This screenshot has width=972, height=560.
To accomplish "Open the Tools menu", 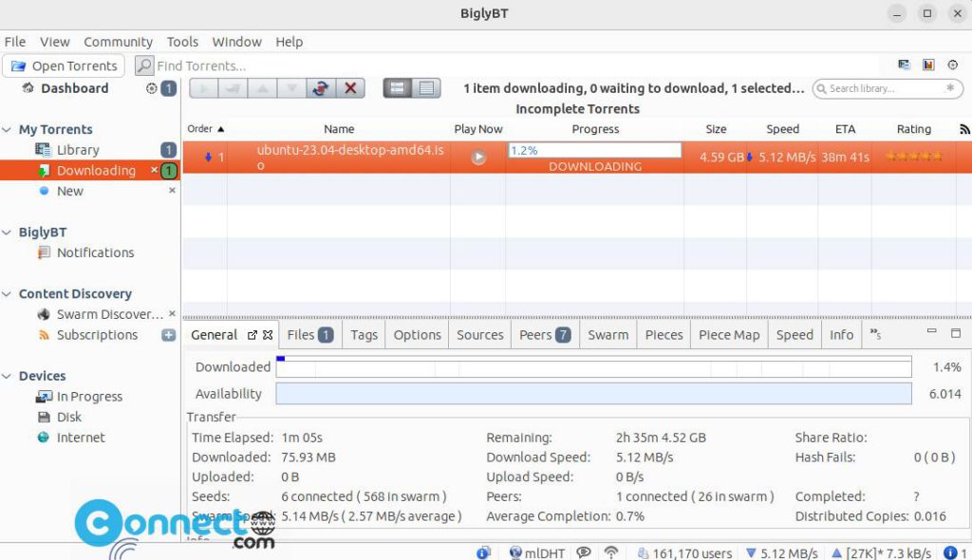I will (x=181, y=42).
